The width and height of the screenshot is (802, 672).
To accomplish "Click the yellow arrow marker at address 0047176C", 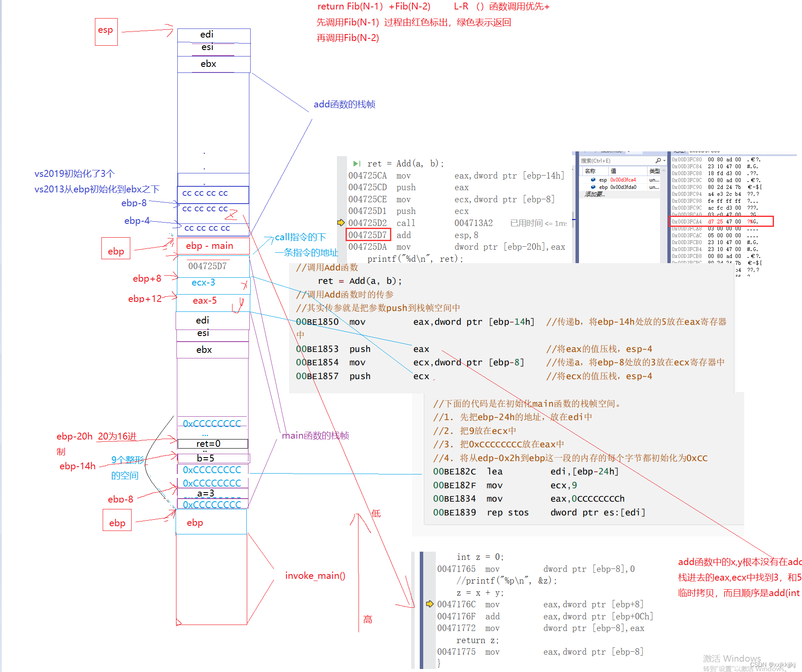I will pyautogui.click(x=430, y=604).
